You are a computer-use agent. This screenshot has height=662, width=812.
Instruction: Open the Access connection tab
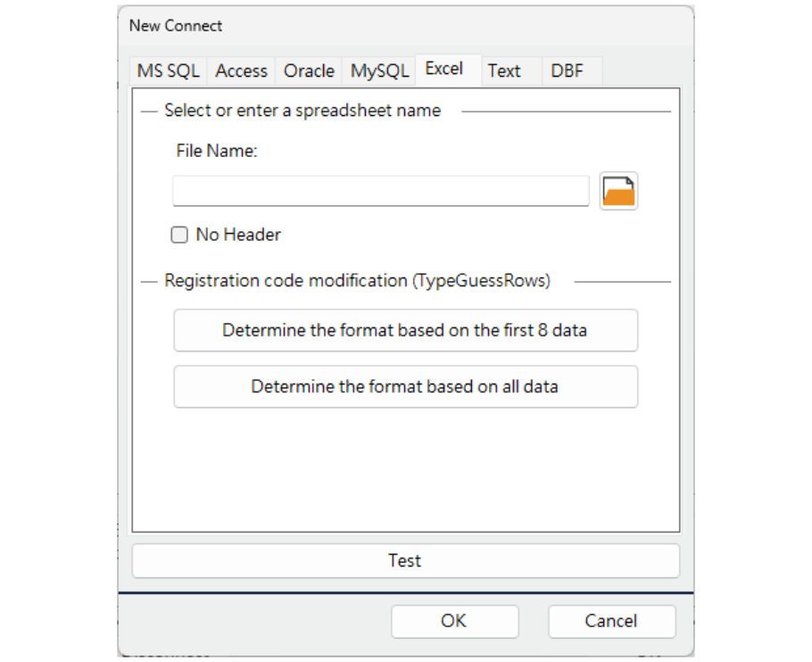(x=241, y=70)
